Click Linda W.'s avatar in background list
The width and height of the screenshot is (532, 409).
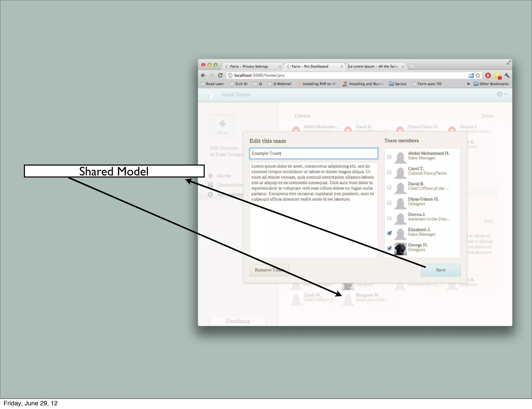click(296, 300)
